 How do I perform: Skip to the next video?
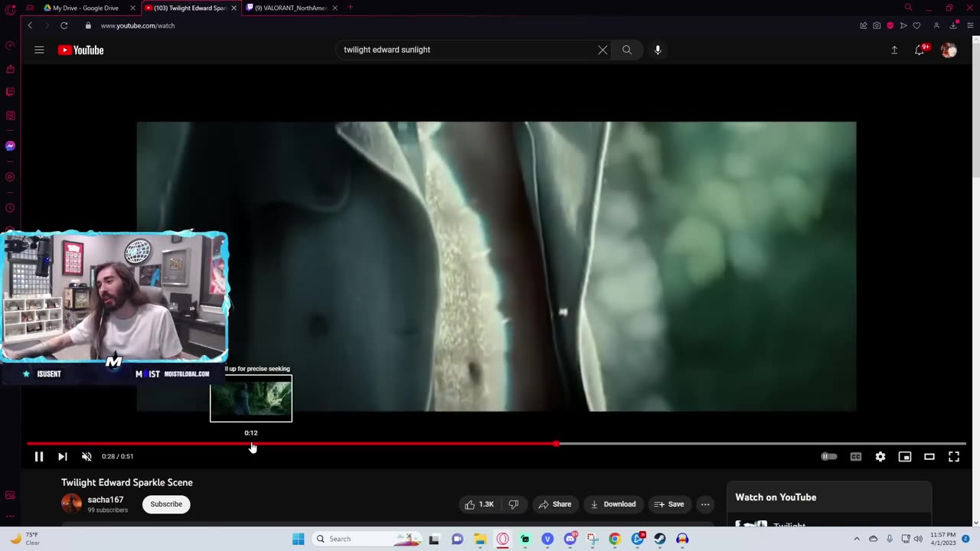(63, 457)
